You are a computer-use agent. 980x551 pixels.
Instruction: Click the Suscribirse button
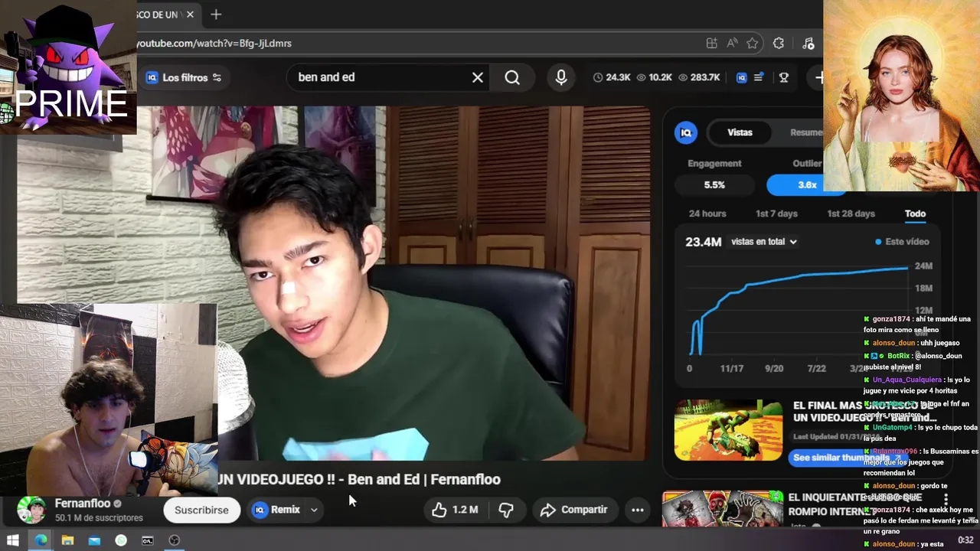(201, 510)
